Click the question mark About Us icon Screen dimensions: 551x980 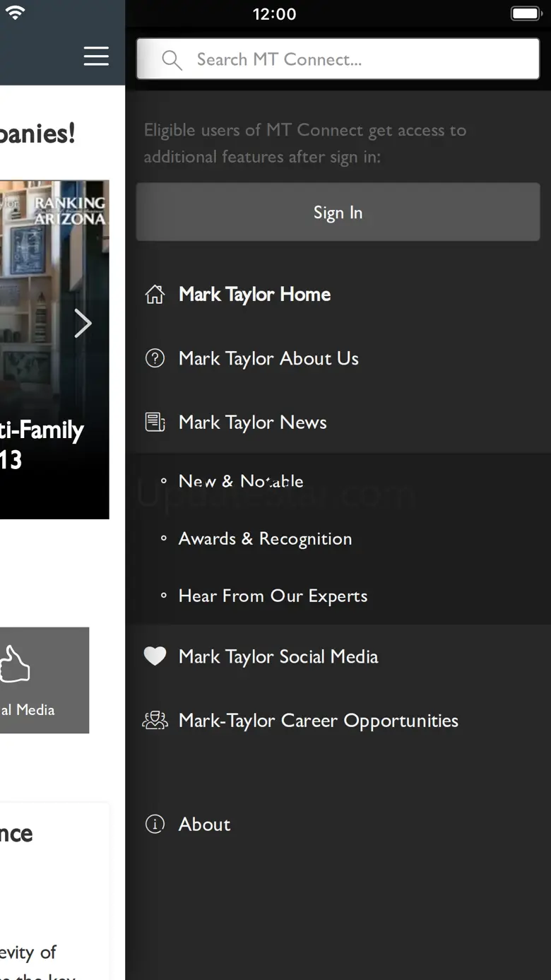[x=155, y=358]
